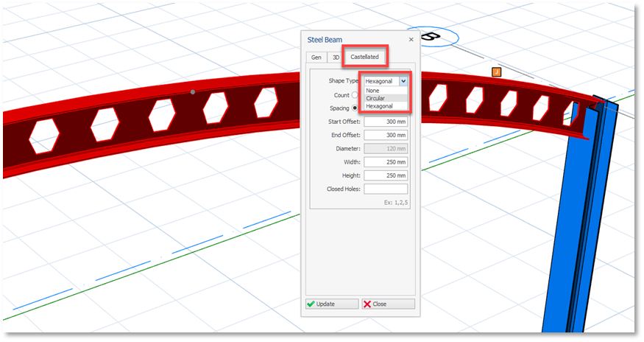Image resolution: width=644 pixels, height=342 pixels.
Task: Click the Closed Holes text box
Action: click(x=385, y=189)
